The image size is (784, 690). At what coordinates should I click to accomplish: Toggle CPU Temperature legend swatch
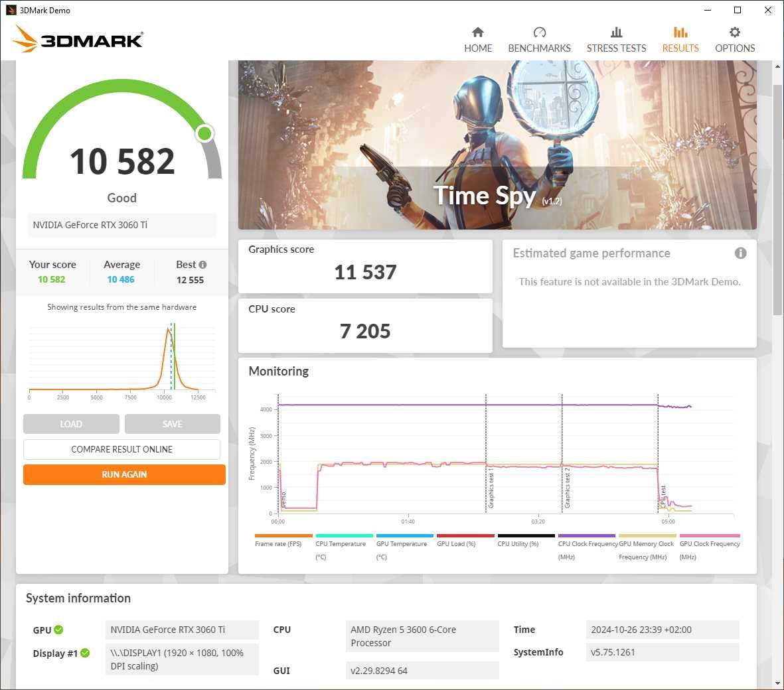[x=344, y=535]
